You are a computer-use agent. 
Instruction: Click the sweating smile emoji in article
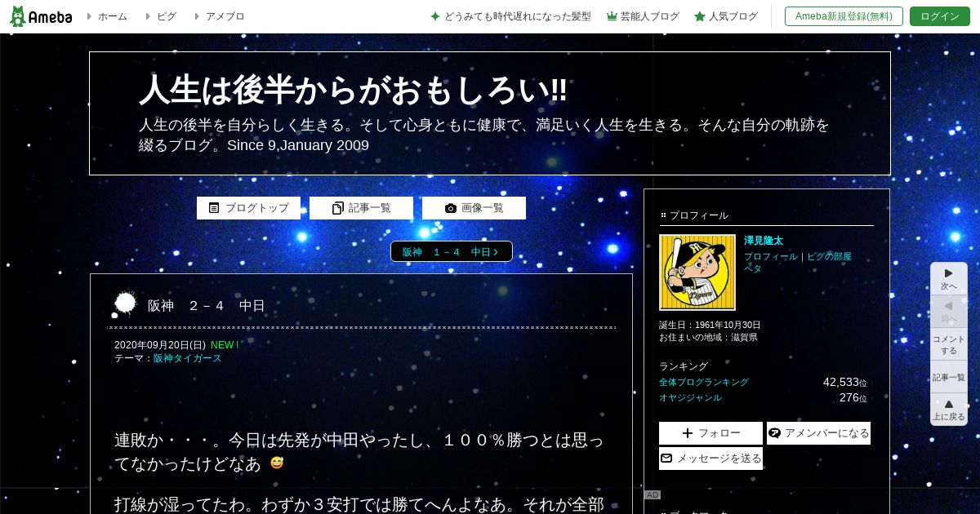[x=277, y=463]
